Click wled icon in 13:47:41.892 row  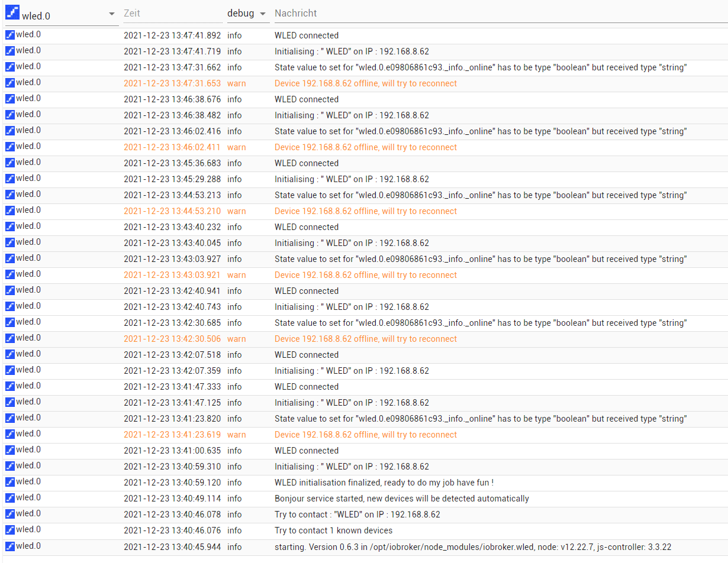(x=10, y=35)
